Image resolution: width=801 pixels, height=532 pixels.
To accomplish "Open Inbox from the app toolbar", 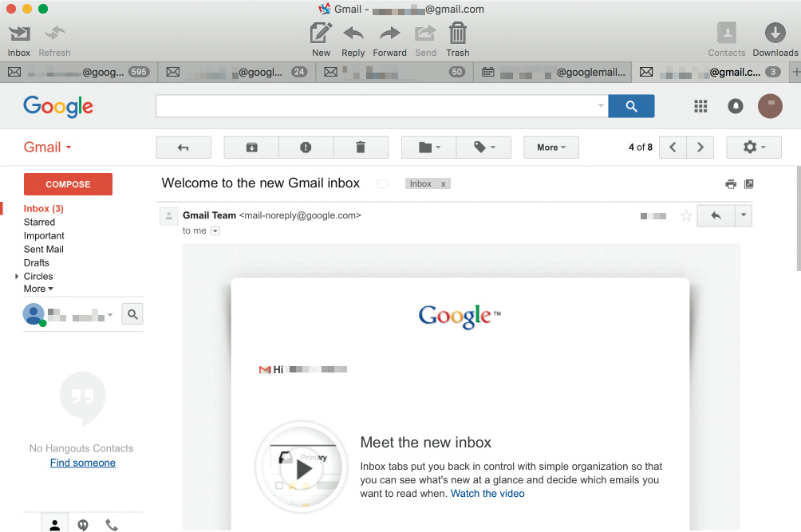I will [19, 41].
